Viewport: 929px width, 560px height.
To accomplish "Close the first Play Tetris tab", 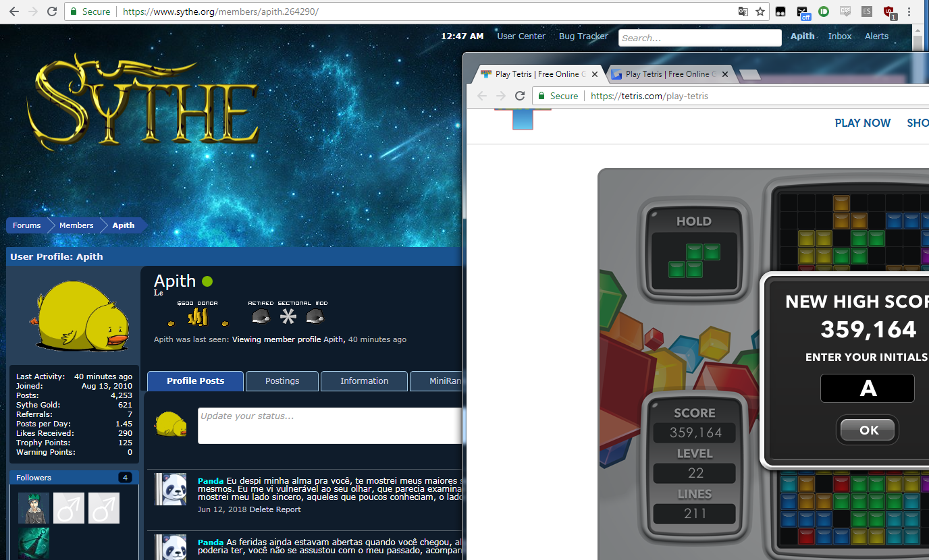I will coord(595,74).
